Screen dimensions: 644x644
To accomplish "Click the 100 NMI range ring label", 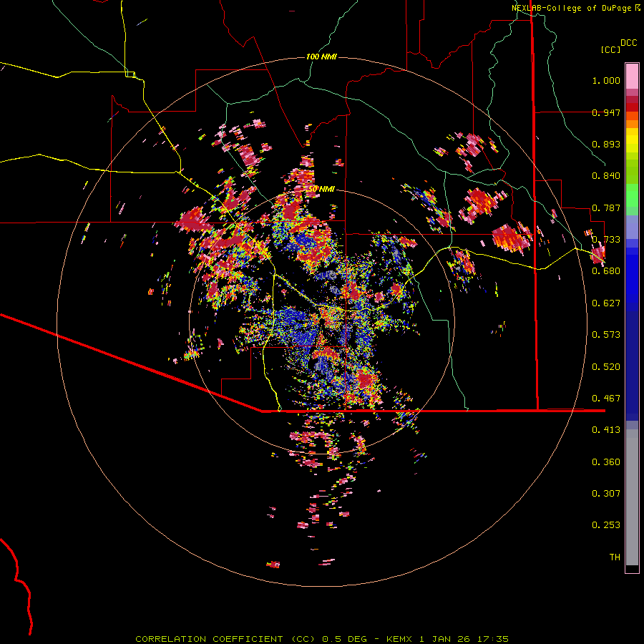I will click(x=321, y=57).
